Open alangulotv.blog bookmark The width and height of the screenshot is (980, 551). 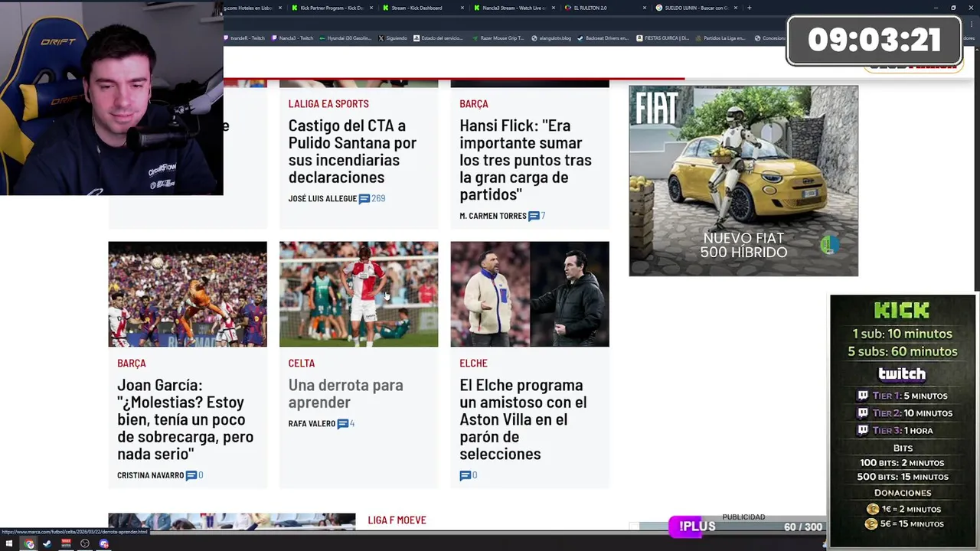[552, 38]
